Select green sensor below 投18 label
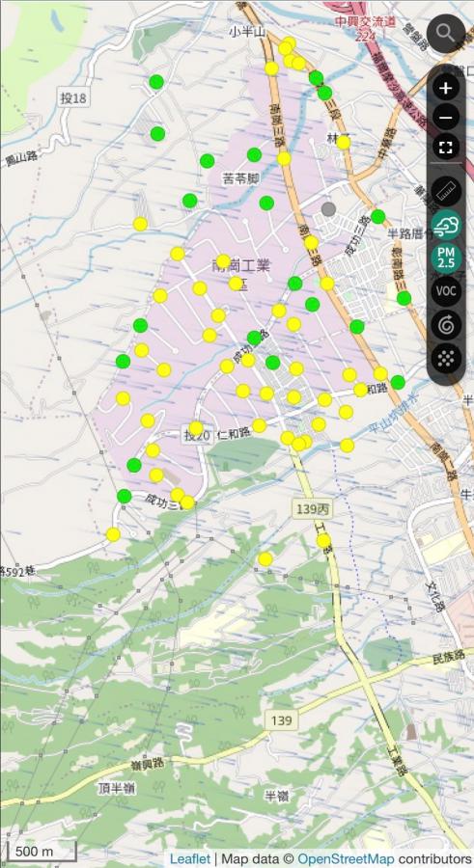 [158, 133]
